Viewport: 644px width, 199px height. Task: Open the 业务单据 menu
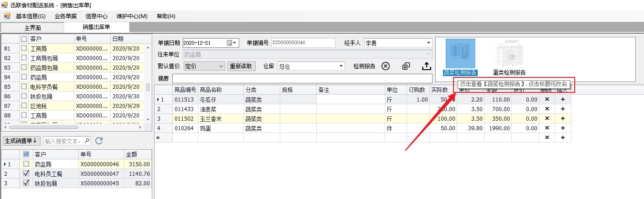66,16
